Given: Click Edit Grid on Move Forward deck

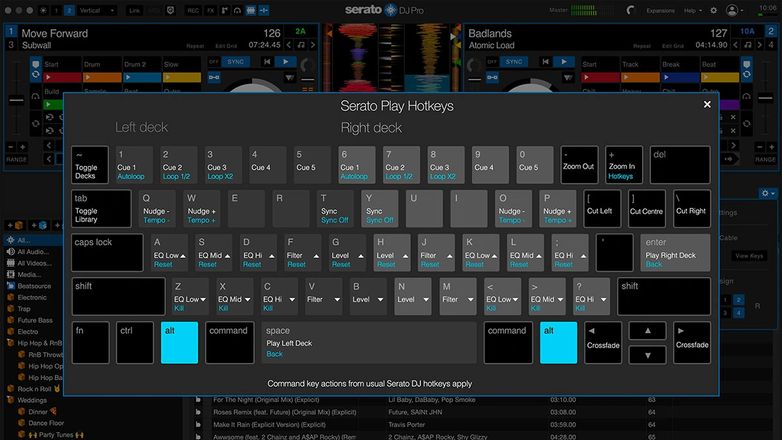Looking at the screenshot, I should [x=226, y=46].
